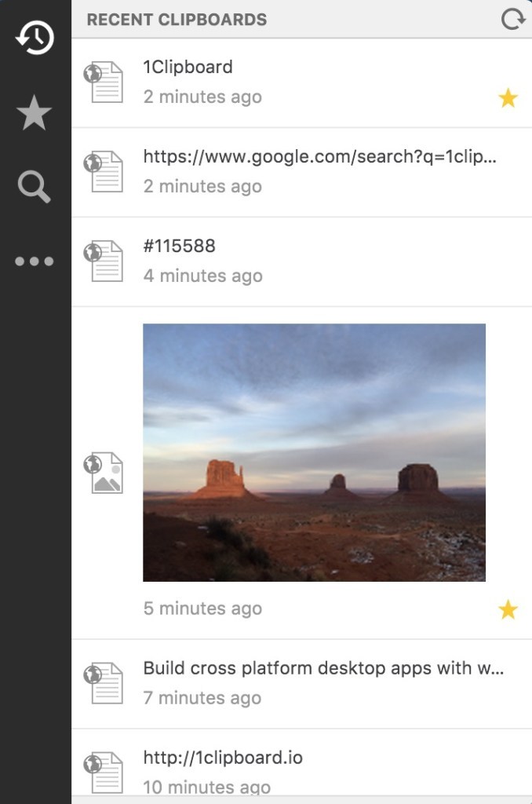532x804 pixels.
Task: Toggle the star on the landscape image clip
Action: pyautogui.click(x=508, y=609)
